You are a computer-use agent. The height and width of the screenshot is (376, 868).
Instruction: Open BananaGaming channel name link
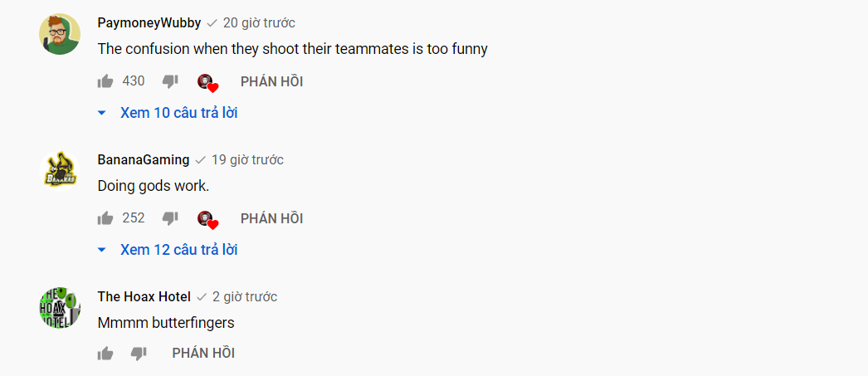pos(144,160)
